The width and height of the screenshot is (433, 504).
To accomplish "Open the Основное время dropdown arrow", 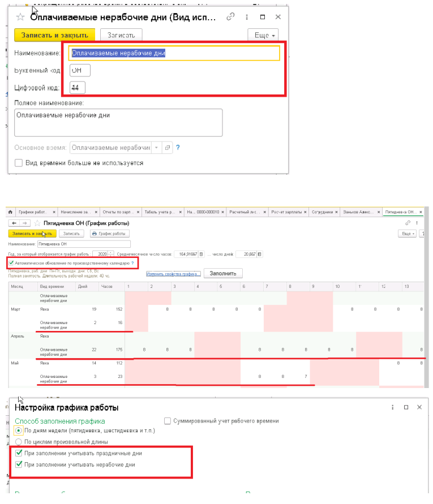I will [x=156, y=148].
